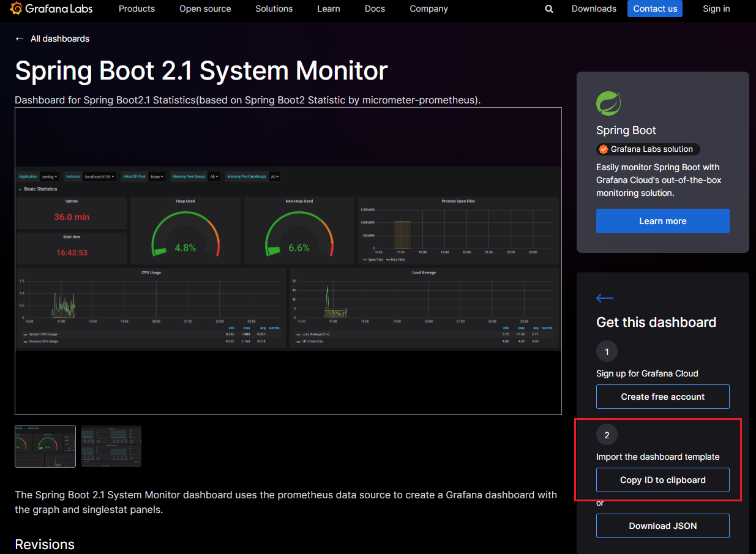Click the Spring Boot 2.1 System Monitor title
This screenshot has height=554, width=756.
pos(201,70)
